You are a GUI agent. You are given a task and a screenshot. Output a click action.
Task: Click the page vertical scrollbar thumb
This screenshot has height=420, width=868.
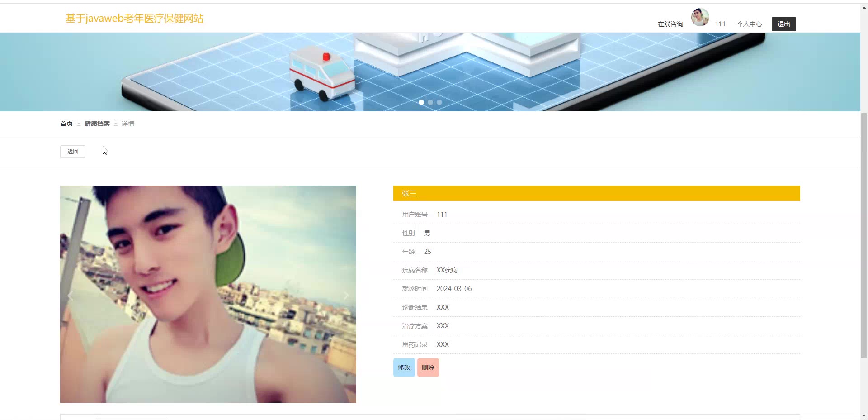coord(864,235)
